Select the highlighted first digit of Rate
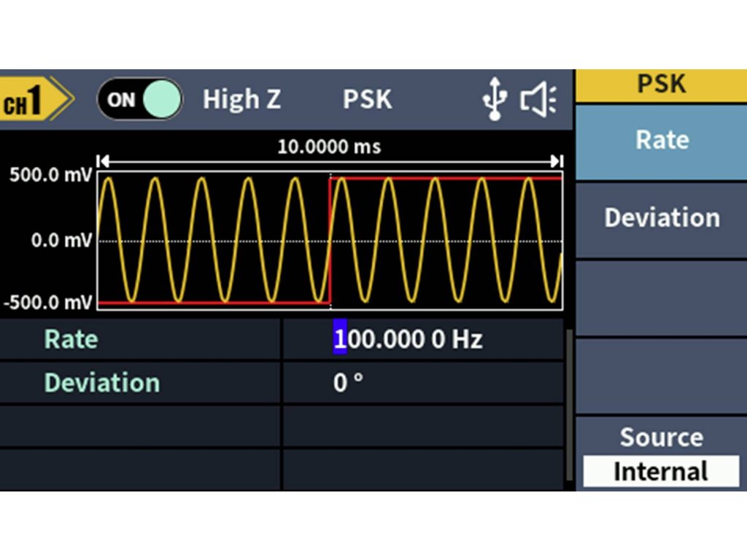Screen dimensions: 747x560 click(x=339, y=339)
